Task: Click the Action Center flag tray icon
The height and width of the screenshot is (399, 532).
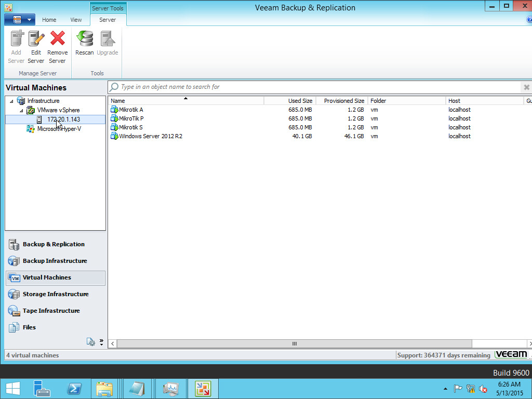Action: point(458,389)
